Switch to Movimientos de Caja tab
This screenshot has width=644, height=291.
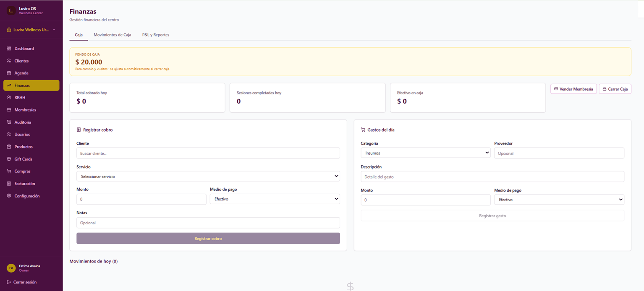[113, 35]
